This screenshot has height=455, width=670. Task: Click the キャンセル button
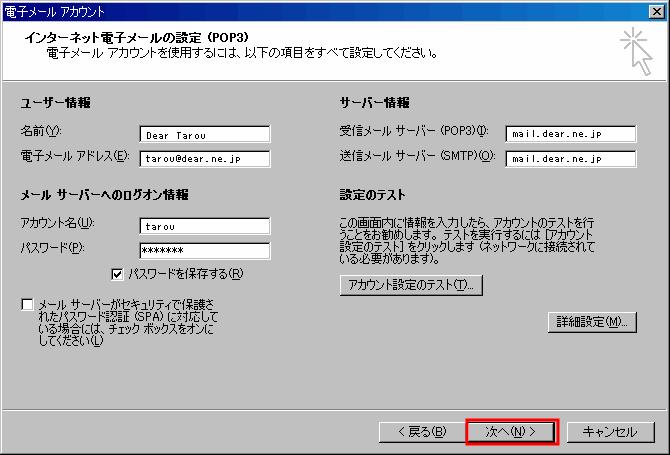610,432
